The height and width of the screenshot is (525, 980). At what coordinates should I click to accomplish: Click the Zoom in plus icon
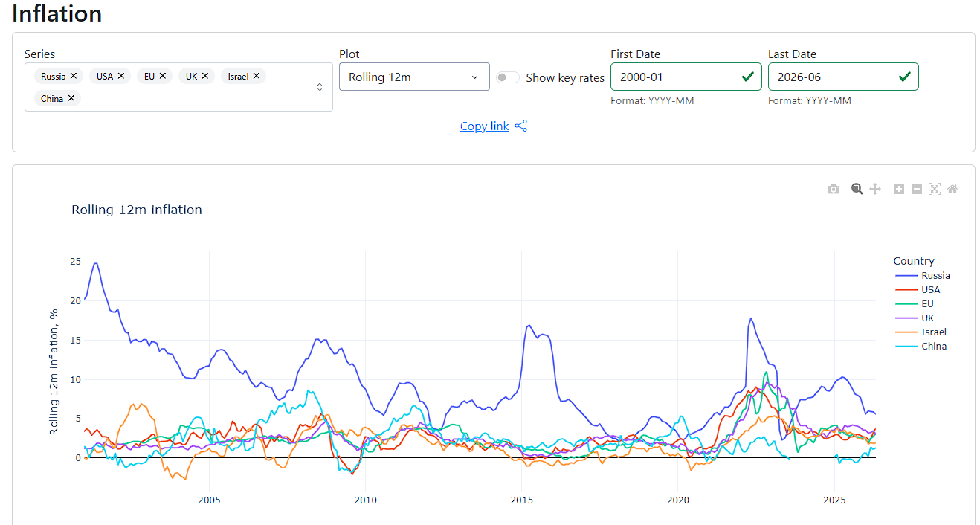(x=898, y=190)
